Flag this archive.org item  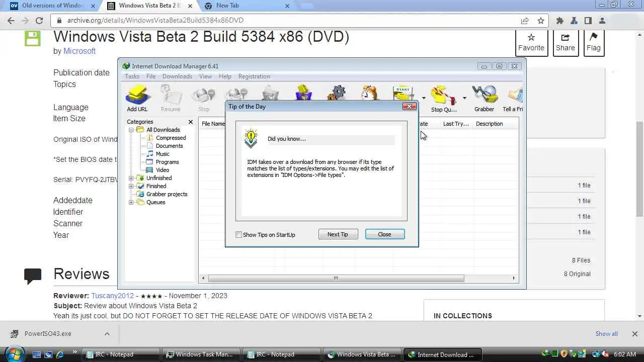click(x=593, y=42)
